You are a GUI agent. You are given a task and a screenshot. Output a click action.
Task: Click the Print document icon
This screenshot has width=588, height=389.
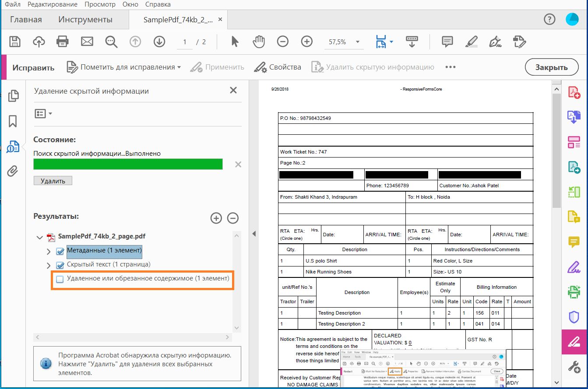coord(63,42)
